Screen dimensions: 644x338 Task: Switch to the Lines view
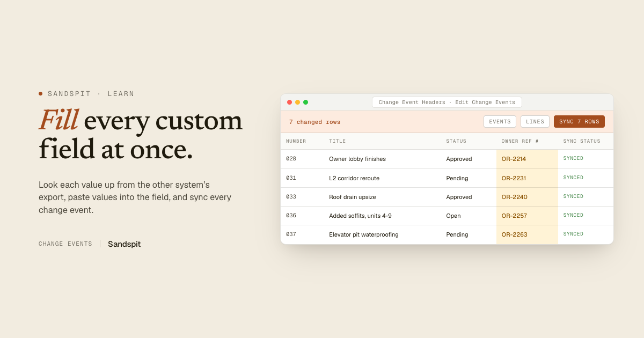(x=535, y=122)
